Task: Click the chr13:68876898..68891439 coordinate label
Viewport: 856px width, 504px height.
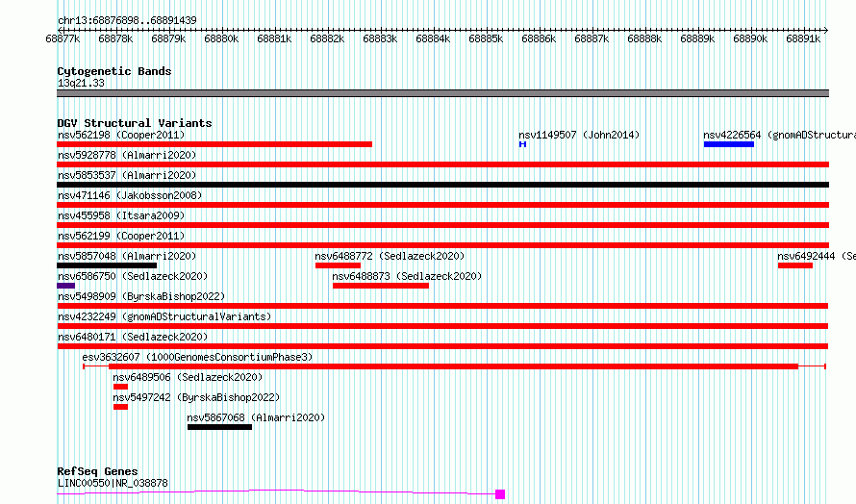Action: point(127,20)
